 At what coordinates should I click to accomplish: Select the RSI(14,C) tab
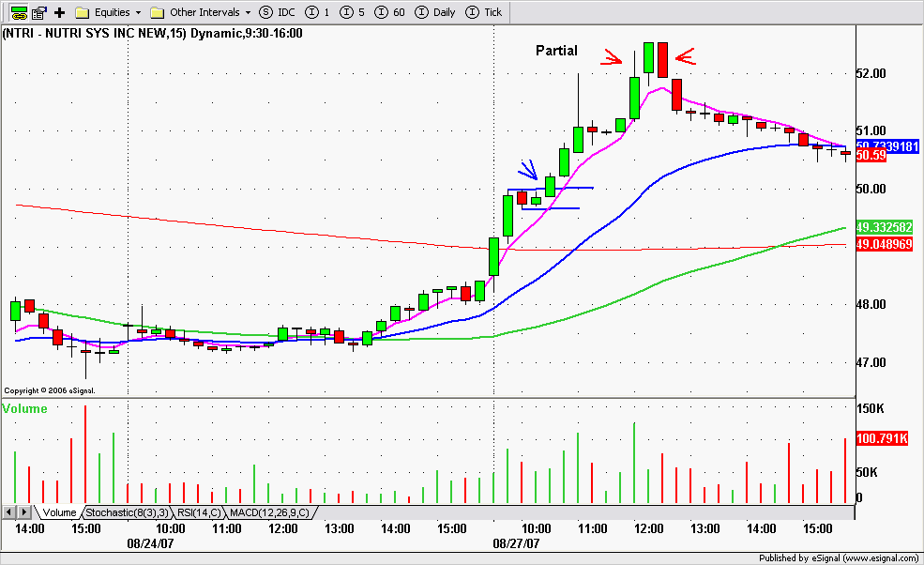point(199,512)
